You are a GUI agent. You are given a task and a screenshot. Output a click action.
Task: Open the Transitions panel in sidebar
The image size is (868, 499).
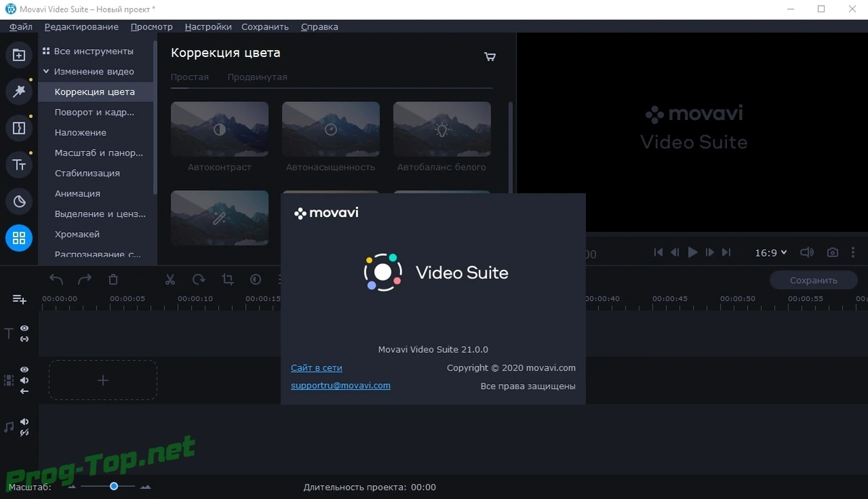19,128
